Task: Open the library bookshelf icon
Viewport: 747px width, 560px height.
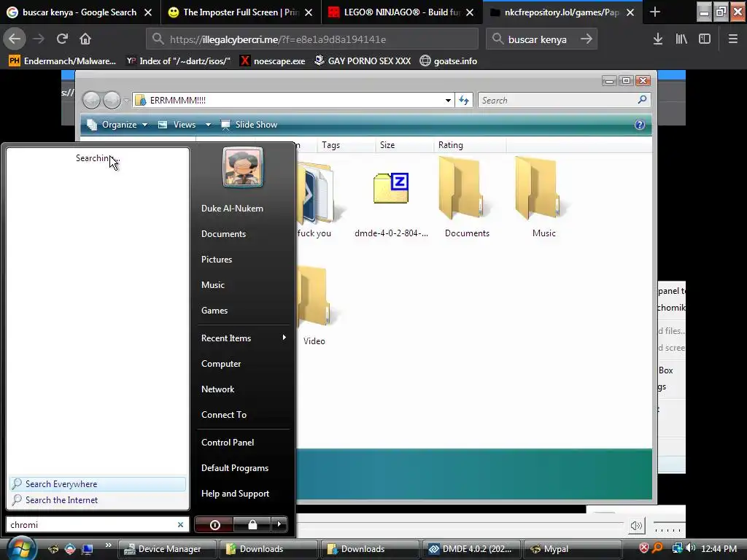Action: pyautogui.click(x=681, y=39)
